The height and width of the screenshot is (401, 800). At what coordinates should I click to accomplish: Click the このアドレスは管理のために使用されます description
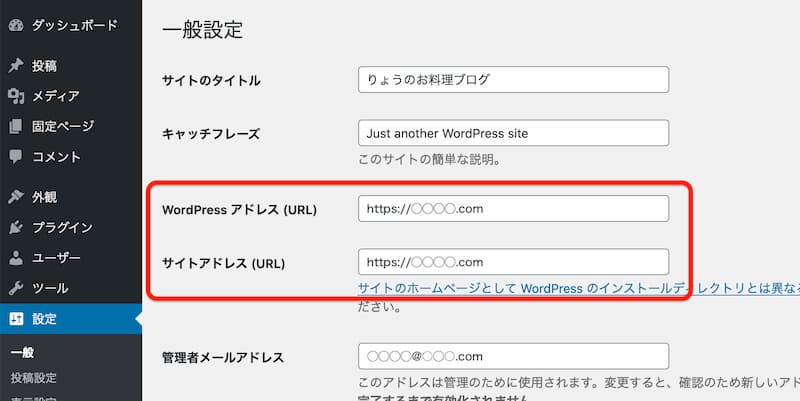click(579, 383)
